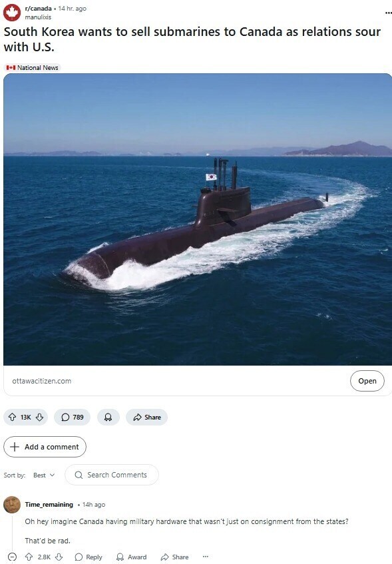Viewport: 392px width, 564px height.
Task: Award Time_remaining's comment
Action: 131,557
